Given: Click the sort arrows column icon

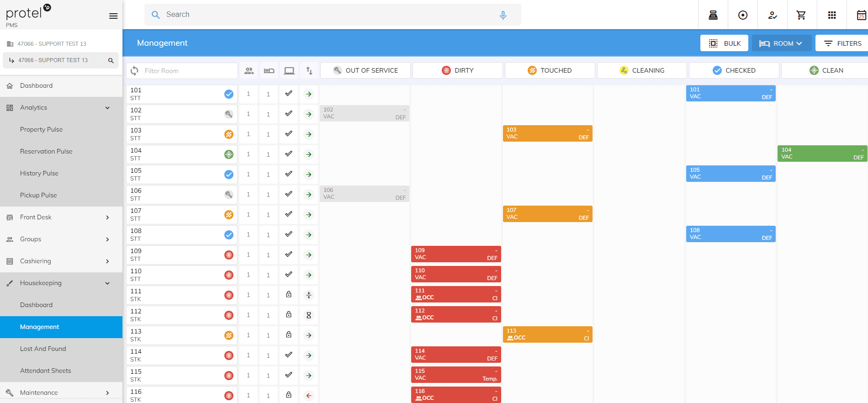Looking at the screenshot, I should click(309, 71).
